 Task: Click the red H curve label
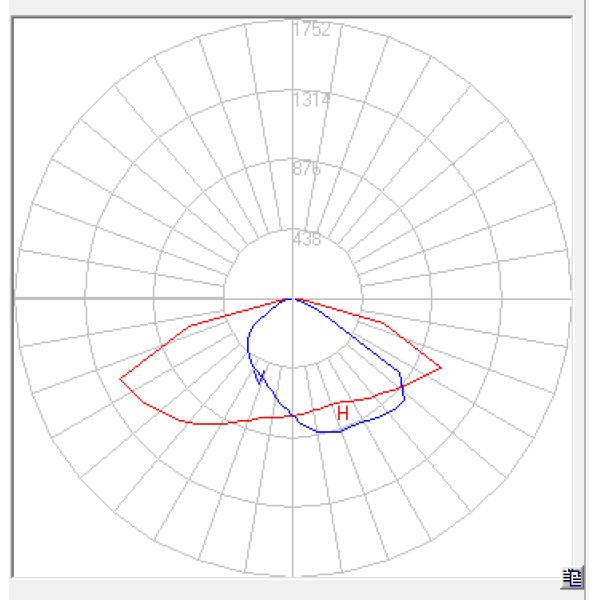click(342, 413)
